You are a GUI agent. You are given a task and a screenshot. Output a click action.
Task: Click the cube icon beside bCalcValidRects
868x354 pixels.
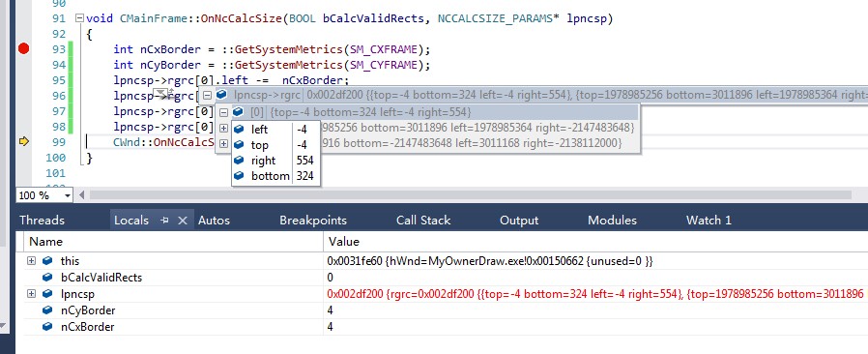click(x=47, y=277)
